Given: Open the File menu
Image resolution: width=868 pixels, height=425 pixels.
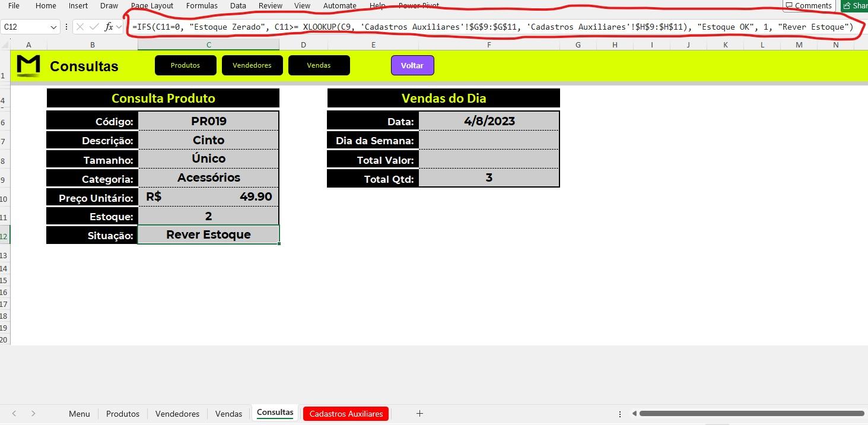Looking at the screenshot, I should click(x=14, y=5).
